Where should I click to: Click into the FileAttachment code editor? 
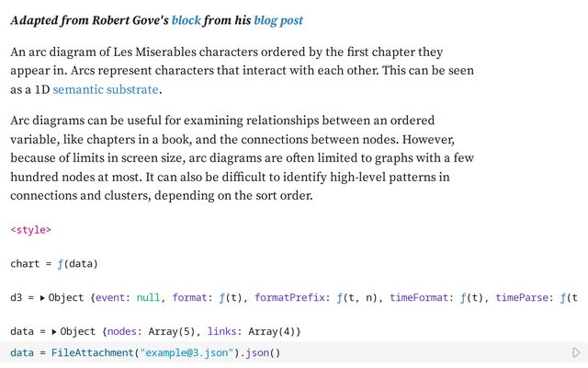[367, 352]
